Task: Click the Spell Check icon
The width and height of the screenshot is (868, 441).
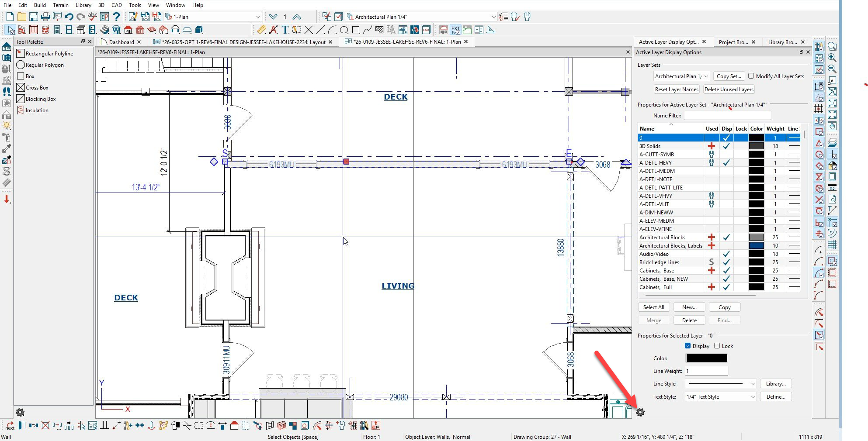Action: point(92,17)
